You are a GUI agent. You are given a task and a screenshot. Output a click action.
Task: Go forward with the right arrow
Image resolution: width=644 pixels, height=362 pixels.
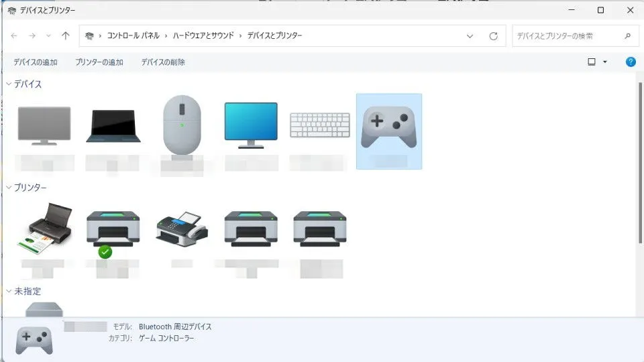click(32, 36)
